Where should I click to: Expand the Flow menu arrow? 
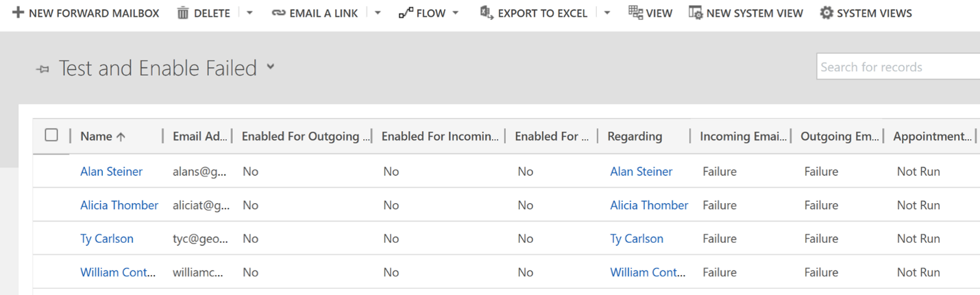click(456, 13)
